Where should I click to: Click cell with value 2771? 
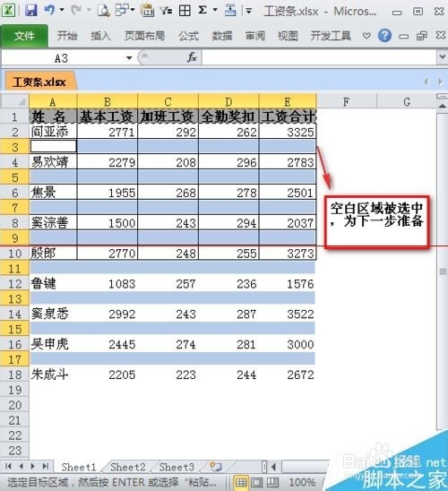pyautogui.click(x=107, y=132)
